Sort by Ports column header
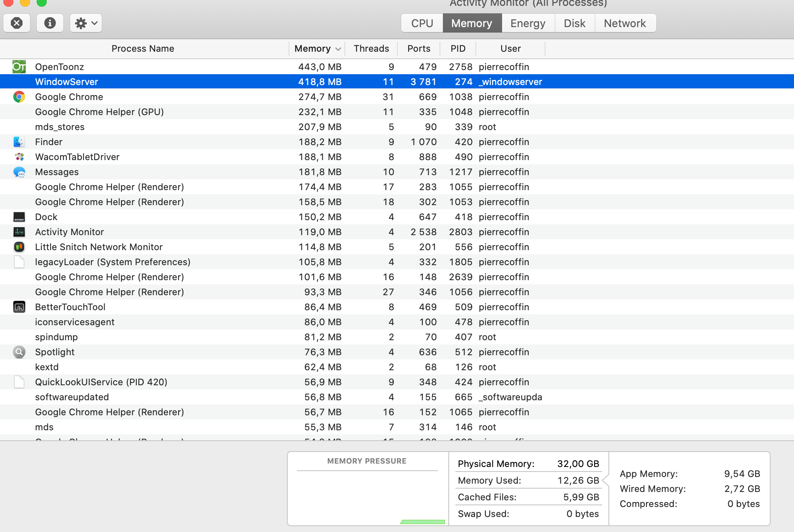This screenshot has height=532, width=794. 419,48
